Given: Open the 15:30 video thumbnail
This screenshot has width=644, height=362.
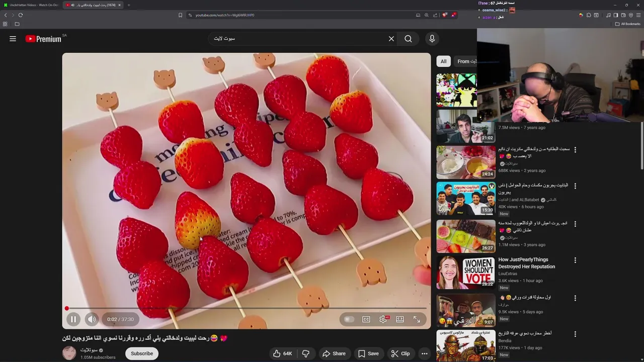Looking at the screenshot, I should click(466, 199).
